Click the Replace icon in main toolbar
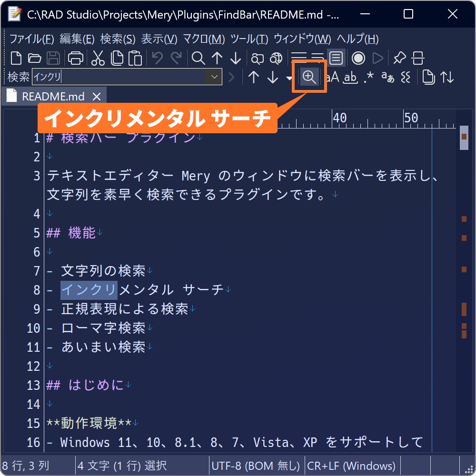476x476 pixels. point(257,58)
